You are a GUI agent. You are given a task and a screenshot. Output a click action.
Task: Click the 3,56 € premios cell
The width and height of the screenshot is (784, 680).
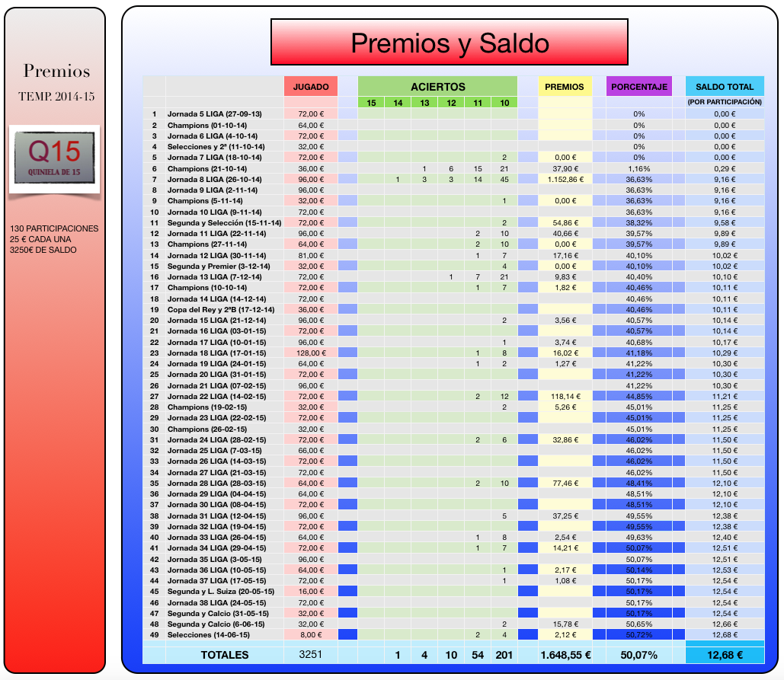click(565, 321)
